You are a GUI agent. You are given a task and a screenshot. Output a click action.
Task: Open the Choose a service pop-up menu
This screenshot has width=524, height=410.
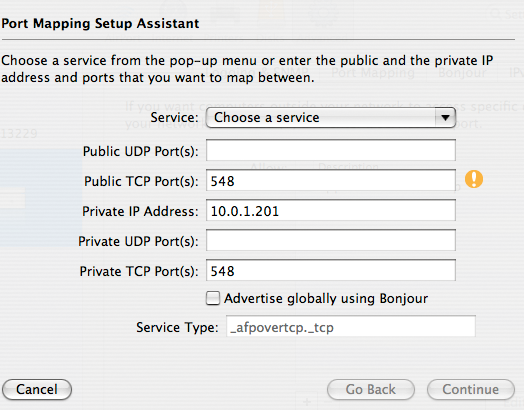coord(331,117)
